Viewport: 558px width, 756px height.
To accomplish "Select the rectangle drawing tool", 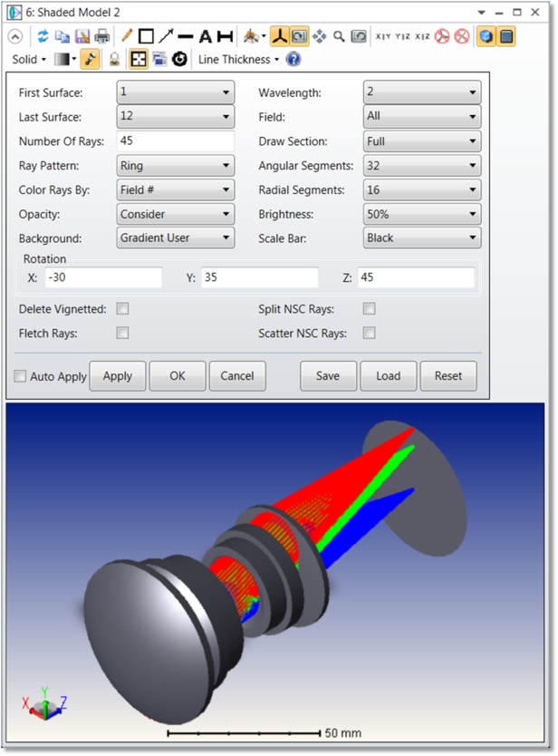I will [146, 36].
